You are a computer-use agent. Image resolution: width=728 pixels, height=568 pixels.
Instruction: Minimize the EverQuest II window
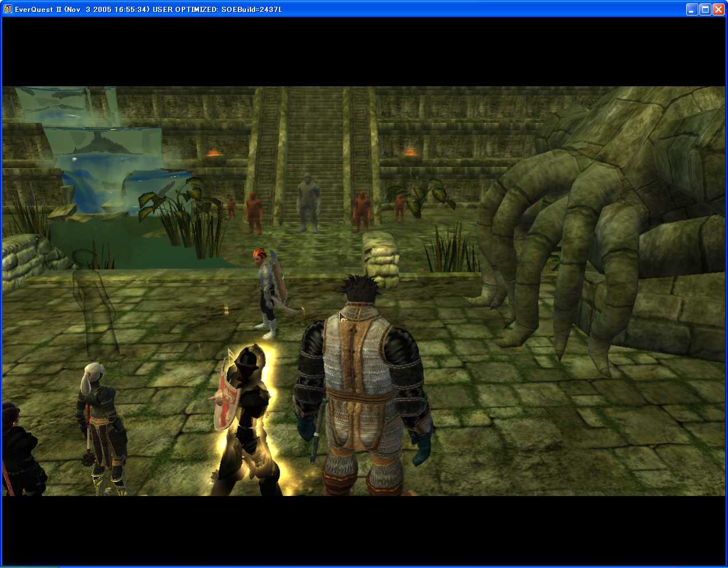coord(692,9)
